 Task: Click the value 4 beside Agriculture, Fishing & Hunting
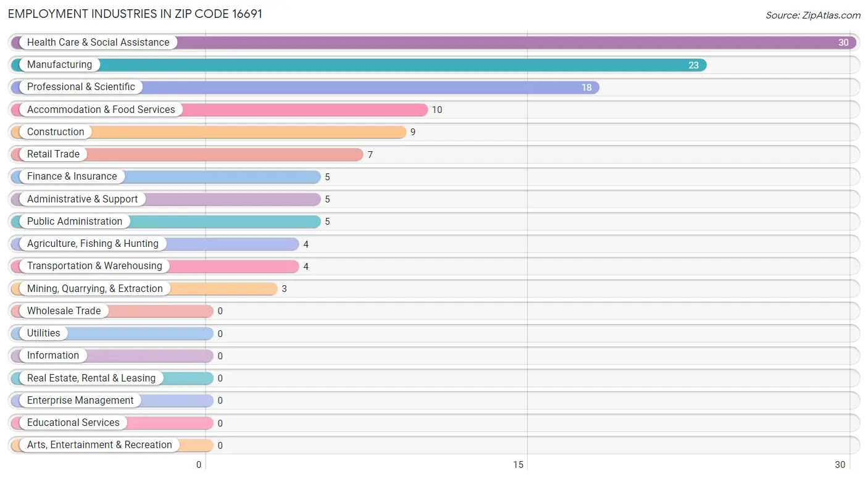pos(306,244)
